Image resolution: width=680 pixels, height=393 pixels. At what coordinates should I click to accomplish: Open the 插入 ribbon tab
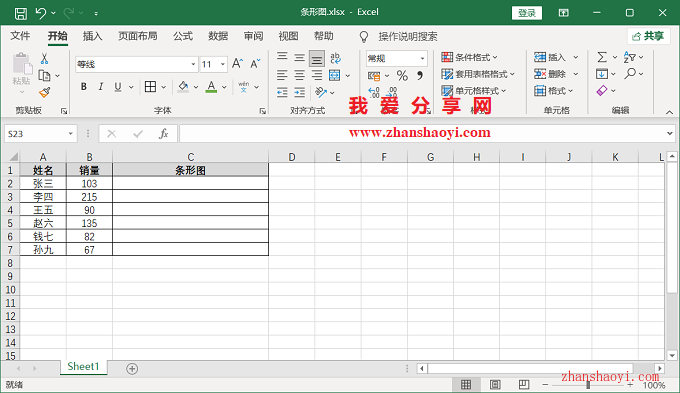92,36
